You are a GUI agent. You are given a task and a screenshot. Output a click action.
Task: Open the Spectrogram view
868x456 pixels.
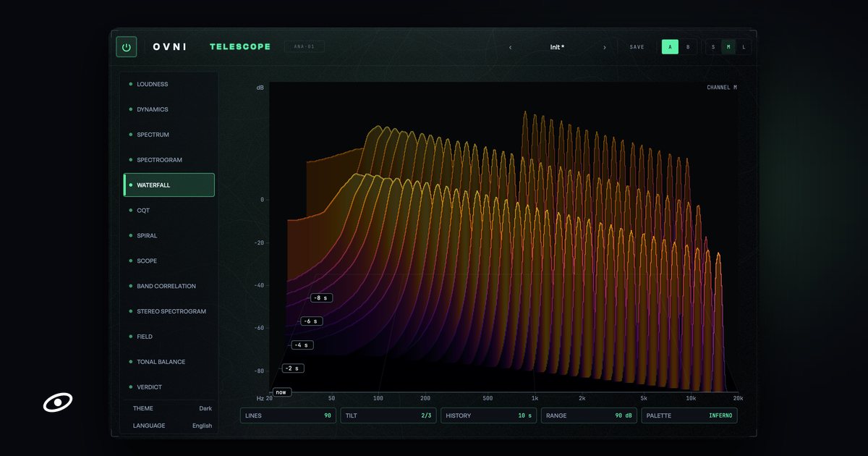tap(169, 160)
